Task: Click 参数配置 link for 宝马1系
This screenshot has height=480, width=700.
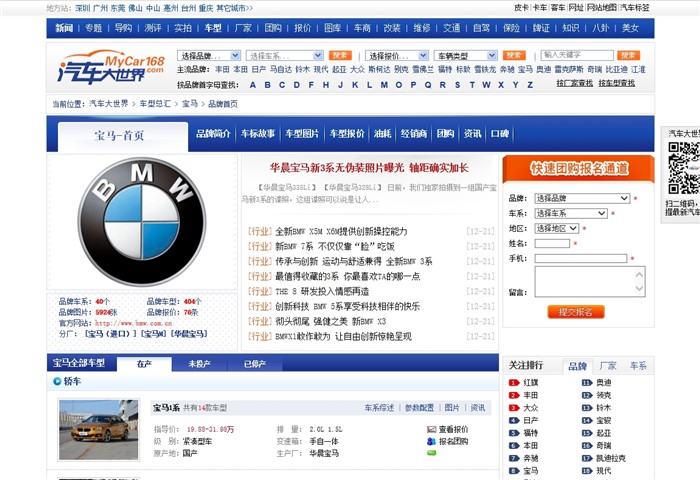Action: 419,408
